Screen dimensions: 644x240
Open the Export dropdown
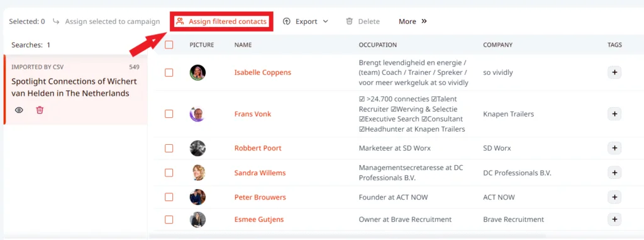306,21
